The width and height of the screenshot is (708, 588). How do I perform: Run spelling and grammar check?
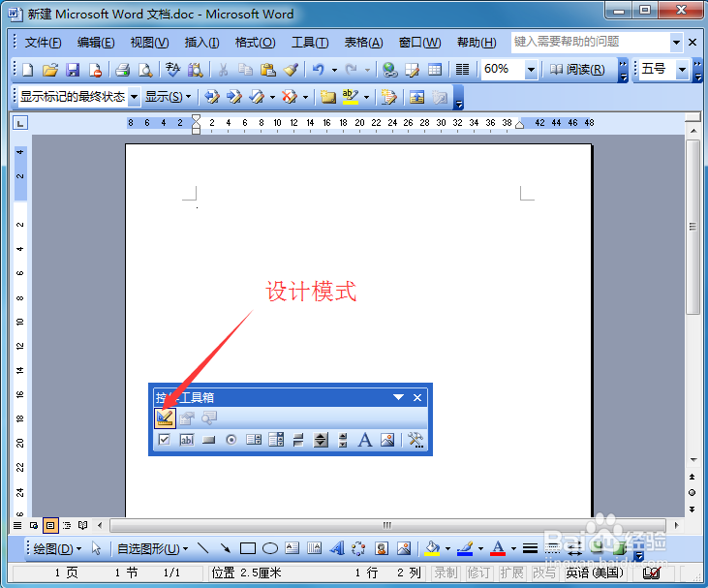172,70
